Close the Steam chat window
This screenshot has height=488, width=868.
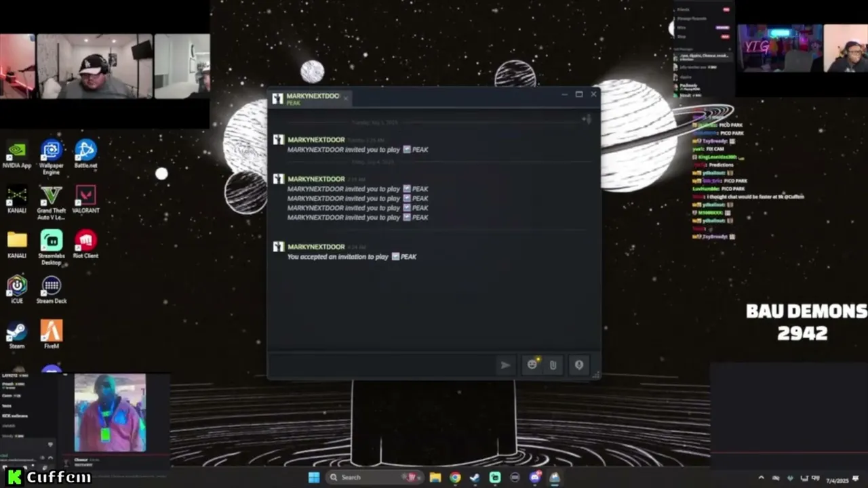click(x=594, y=94)
